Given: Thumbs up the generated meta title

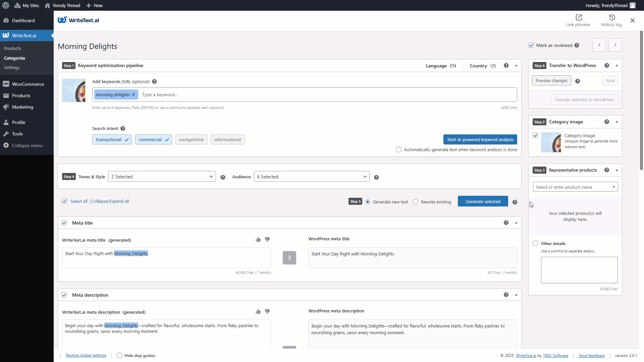Looking at the screenshot, I should coord(258,239).
